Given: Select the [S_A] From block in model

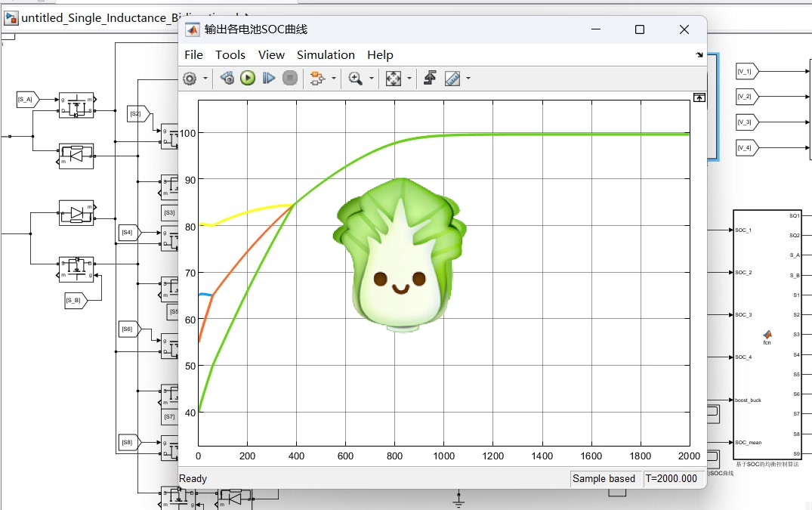Looking at the screenshot, I should coord(28,100).
